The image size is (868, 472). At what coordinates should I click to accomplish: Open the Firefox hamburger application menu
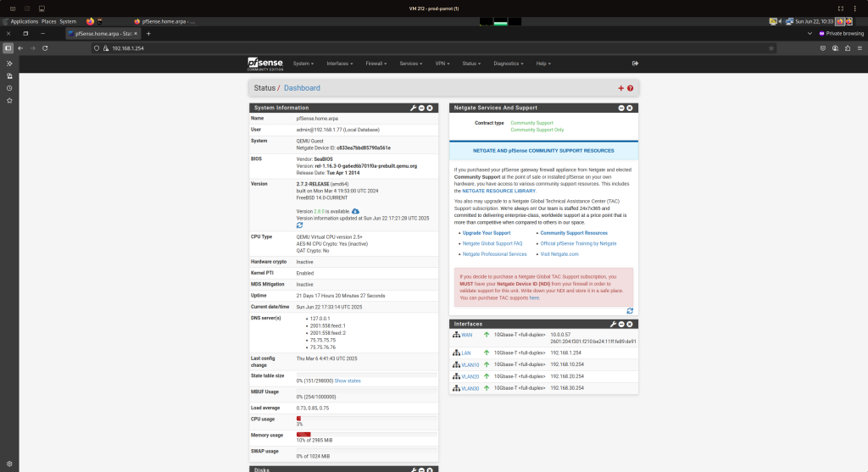click(860, 48)
